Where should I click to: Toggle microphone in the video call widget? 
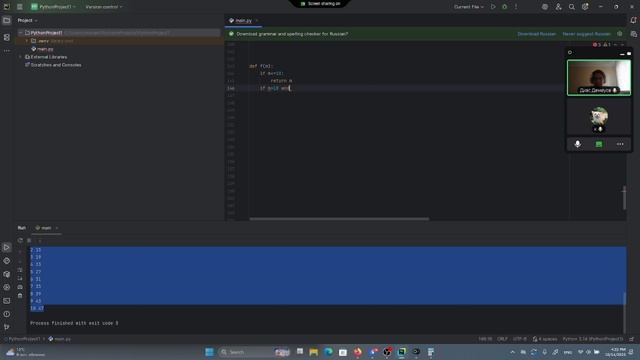click(578, 144)
